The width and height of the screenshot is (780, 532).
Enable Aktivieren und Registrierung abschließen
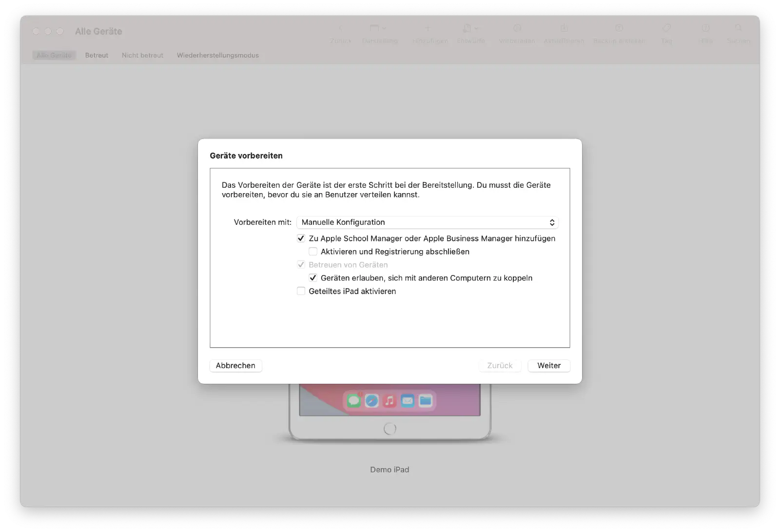pyautogui.click(x=313, y=252)
